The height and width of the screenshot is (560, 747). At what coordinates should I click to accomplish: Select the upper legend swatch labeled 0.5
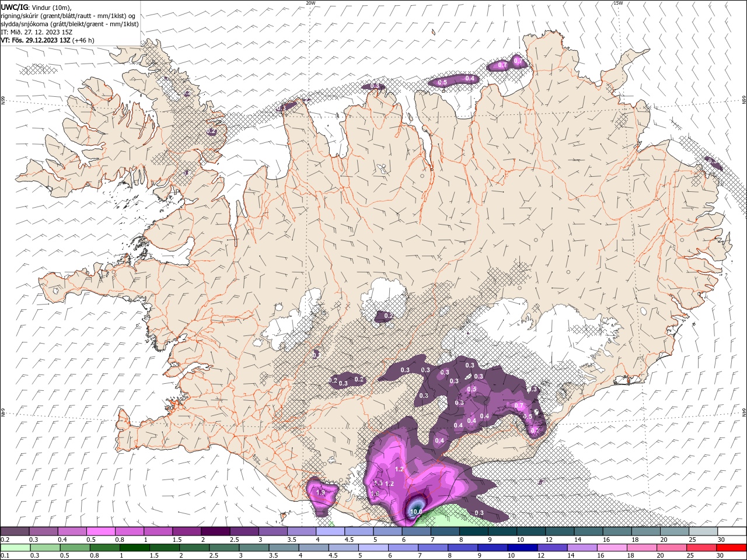[x=100, y=531]
